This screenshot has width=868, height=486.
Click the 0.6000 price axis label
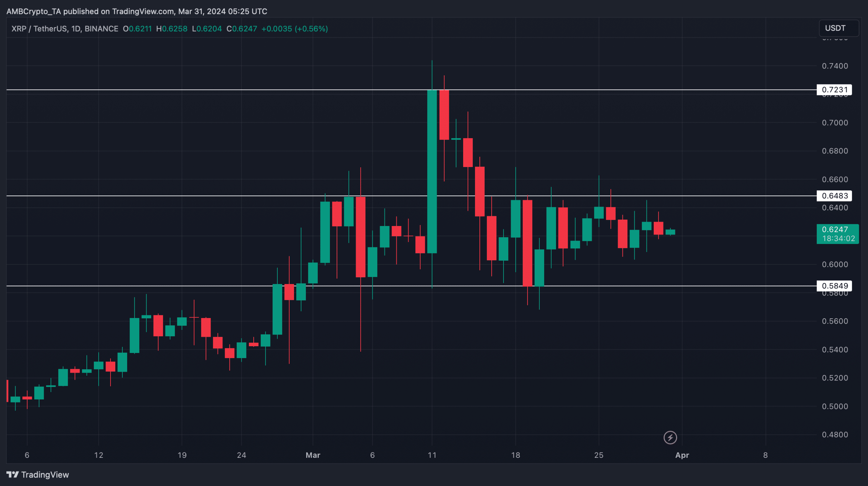[x=835, y=264]
